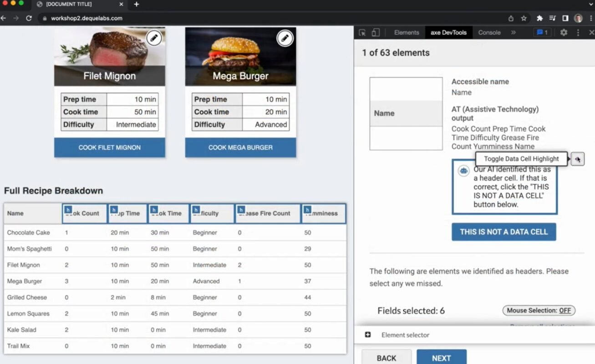
Task: Click the NEXT button
Action: (441, 358)
